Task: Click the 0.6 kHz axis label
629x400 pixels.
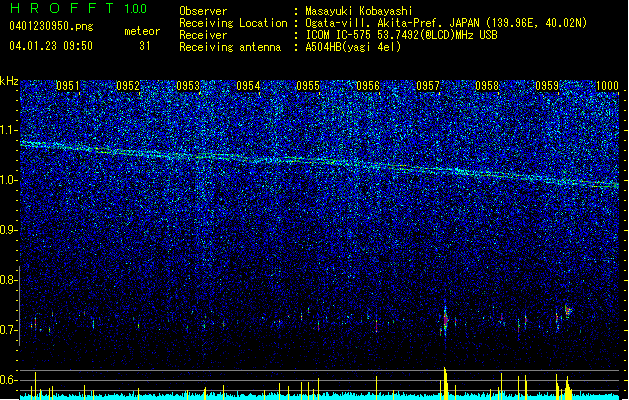Action: (x=9, y=380)
